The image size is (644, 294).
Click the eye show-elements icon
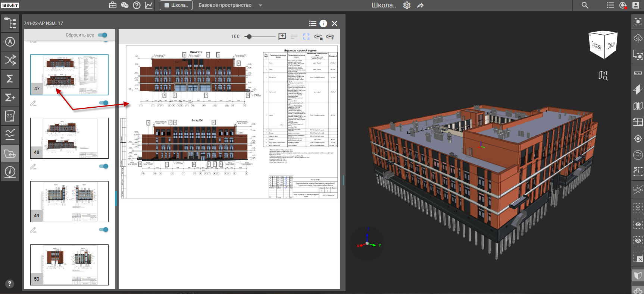[x=638, y=224]
